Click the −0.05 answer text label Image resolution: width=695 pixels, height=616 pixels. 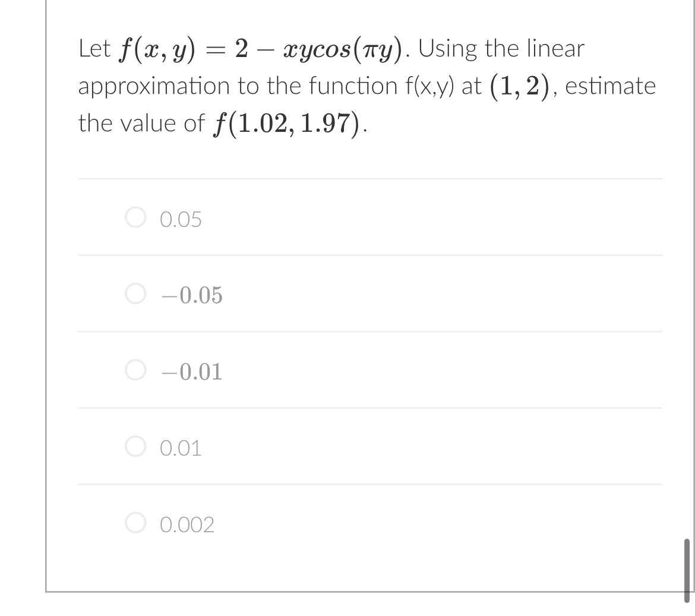[190, 295]
